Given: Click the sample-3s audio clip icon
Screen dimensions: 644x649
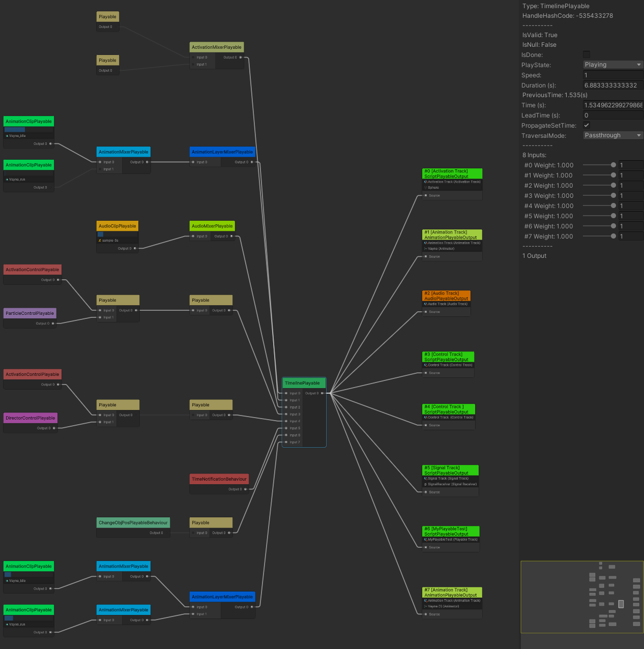Looking at the screenshot, I should click(100, 241).
